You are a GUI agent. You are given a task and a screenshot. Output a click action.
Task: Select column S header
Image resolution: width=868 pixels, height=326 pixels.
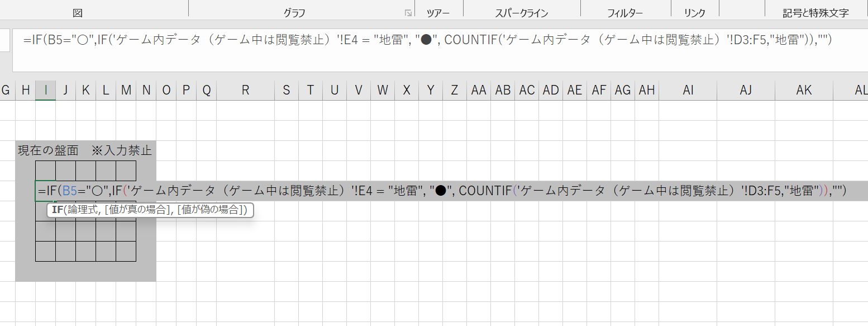(286, 90)
